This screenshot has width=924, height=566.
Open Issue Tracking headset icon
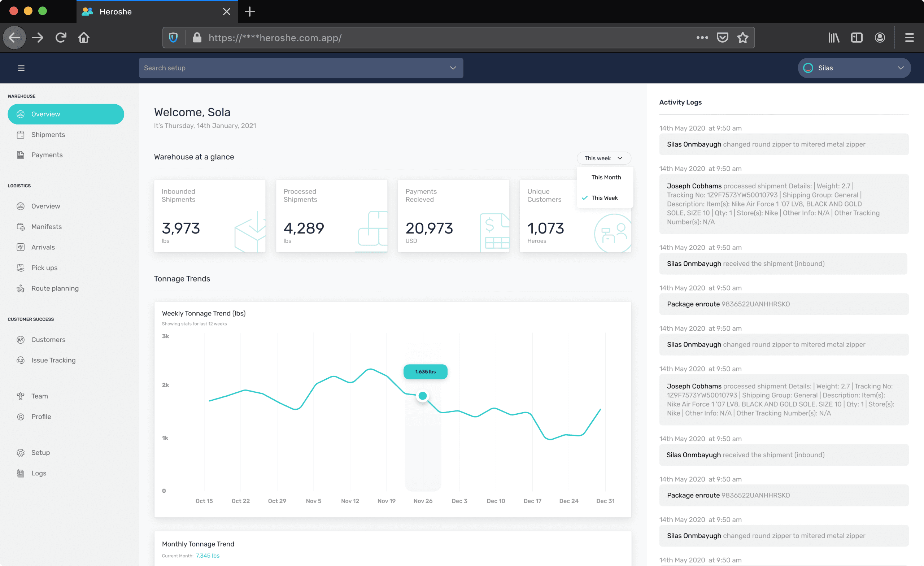21,360
